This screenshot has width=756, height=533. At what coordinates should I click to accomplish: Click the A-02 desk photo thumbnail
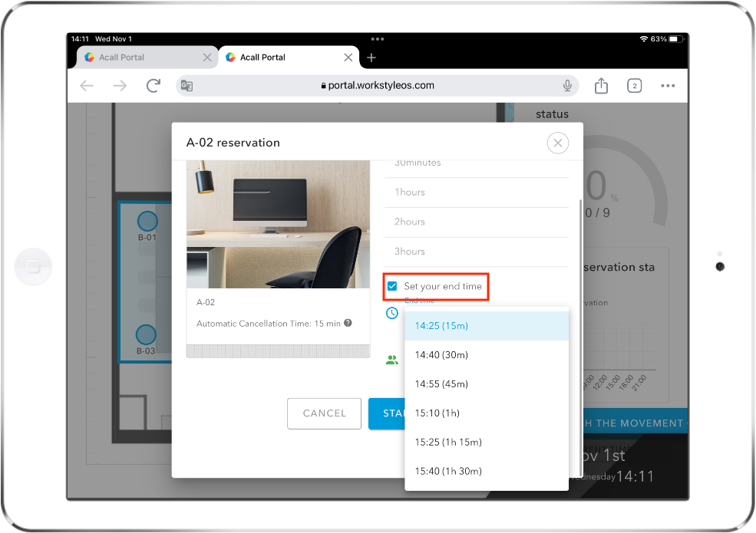click(278, 225)
